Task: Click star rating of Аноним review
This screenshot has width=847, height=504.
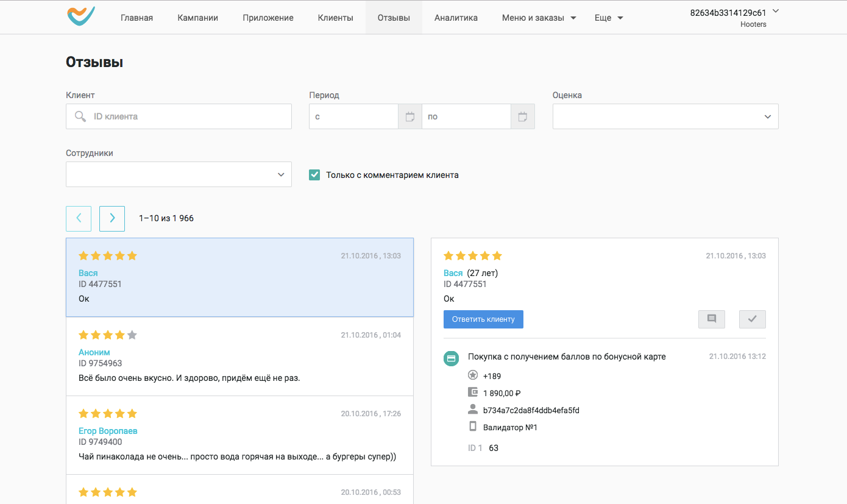Action: [108, 335]
